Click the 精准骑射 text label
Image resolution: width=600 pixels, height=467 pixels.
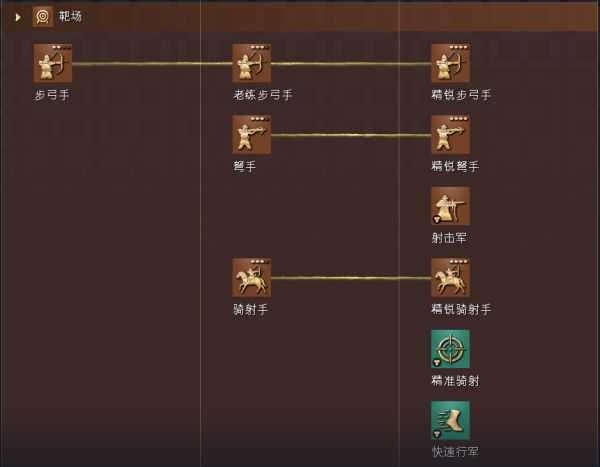tap(455, 380)
